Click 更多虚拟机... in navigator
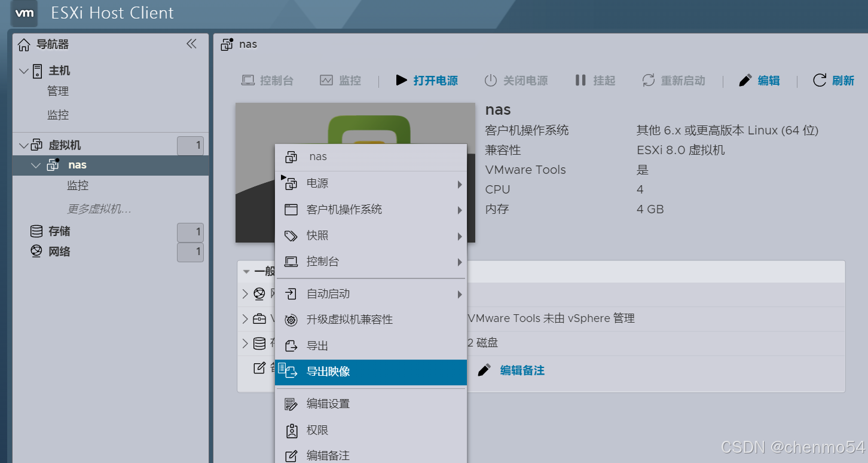 [99, 209]
